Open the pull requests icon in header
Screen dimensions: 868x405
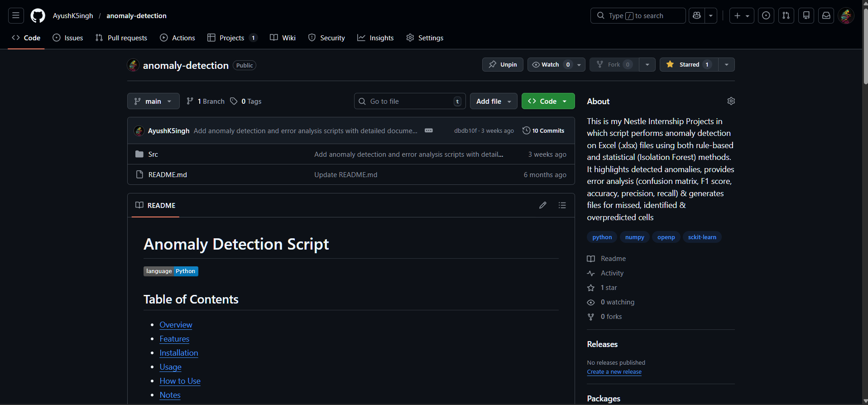click(786, 16)
